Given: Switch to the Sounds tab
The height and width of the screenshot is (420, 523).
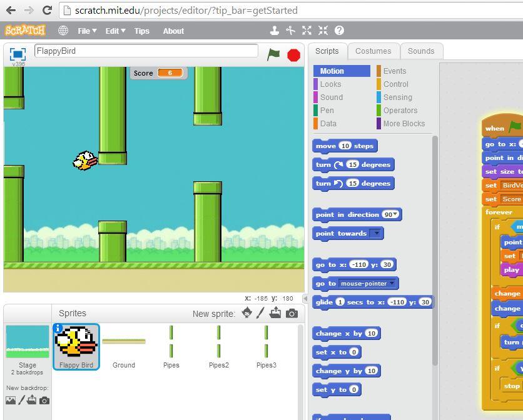Looking at the screenshot, I should click(x=421, y=51).
